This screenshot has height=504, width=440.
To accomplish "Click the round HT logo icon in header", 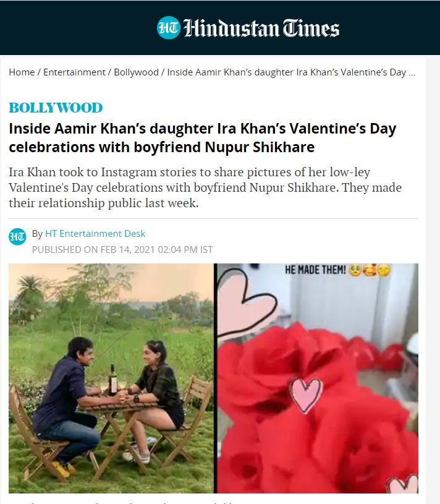I will click(x=168, y=28).
